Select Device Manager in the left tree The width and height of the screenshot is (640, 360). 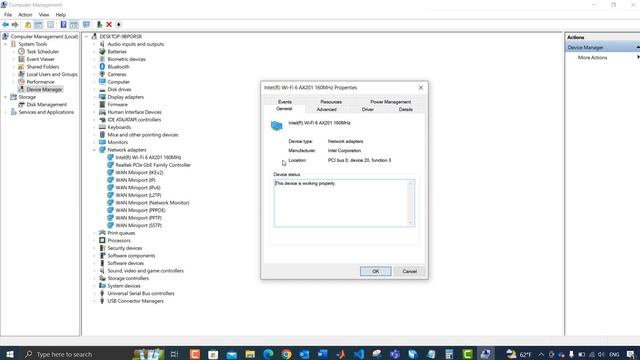coord(44,89)
